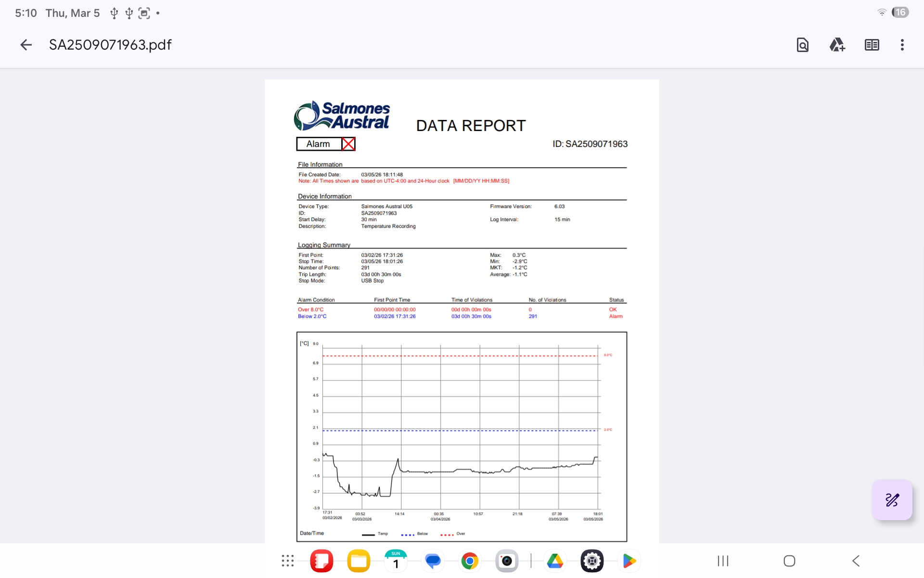The height and width of the screenshot is (578, 924).
Task: Tap the recent apps navigation button
Action: point(723,561)
